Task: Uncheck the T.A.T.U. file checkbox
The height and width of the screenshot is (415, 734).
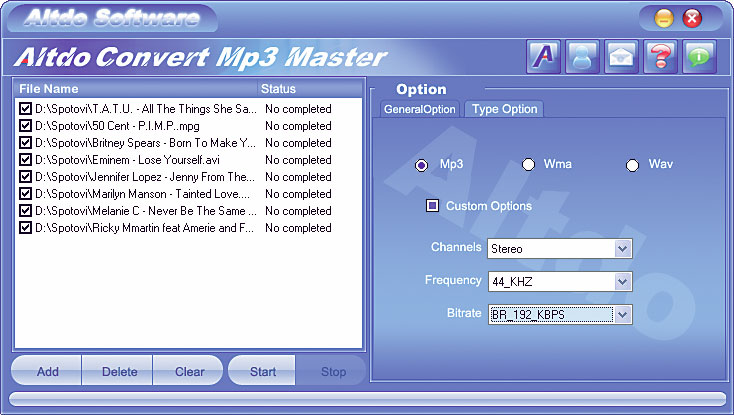Action: [25, 109]
